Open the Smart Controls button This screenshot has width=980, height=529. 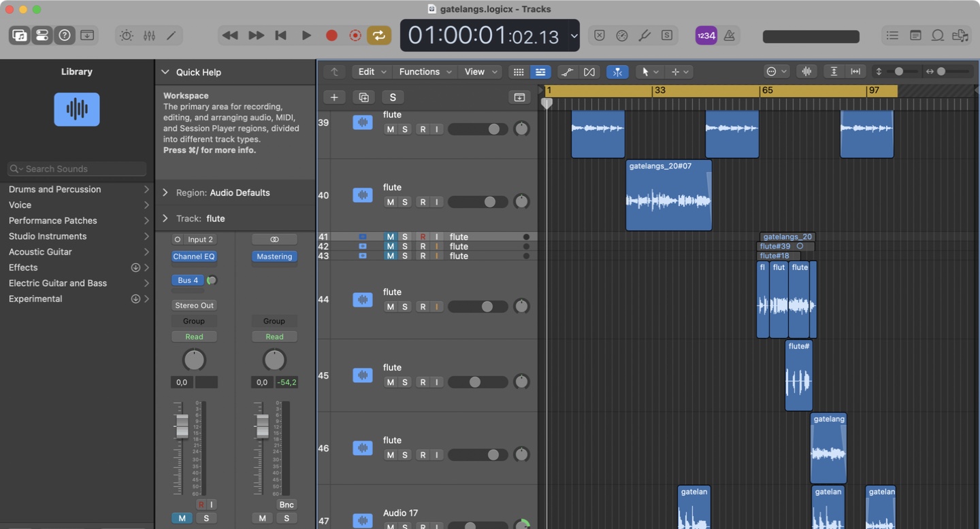click(127, 35)
